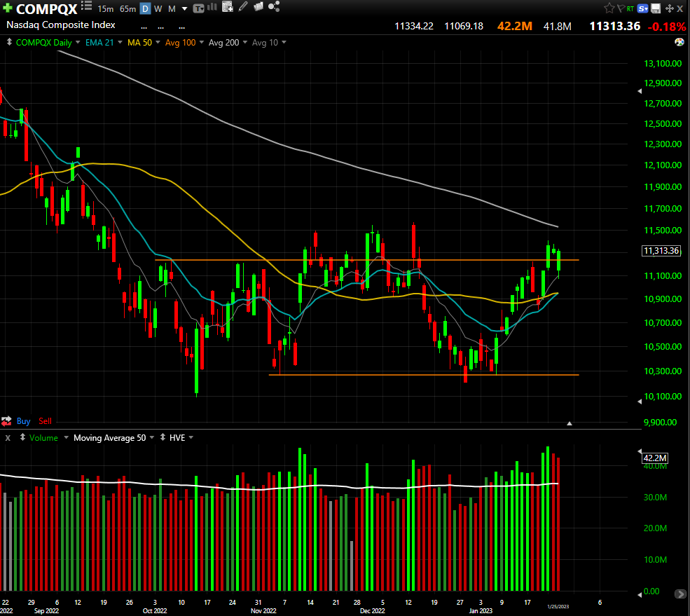This screenshot has width=690, height=616.
Task: Open HVE indicator dropdown
Action: coord(191,437)
